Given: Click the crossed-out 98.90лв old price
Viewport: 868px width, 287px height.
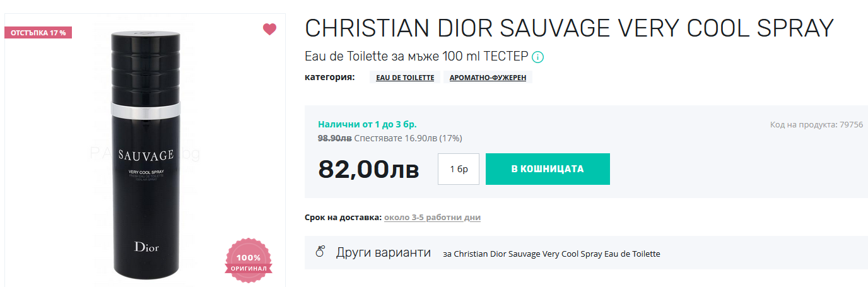Looking at the screenshot, I should tap(335, 138).
